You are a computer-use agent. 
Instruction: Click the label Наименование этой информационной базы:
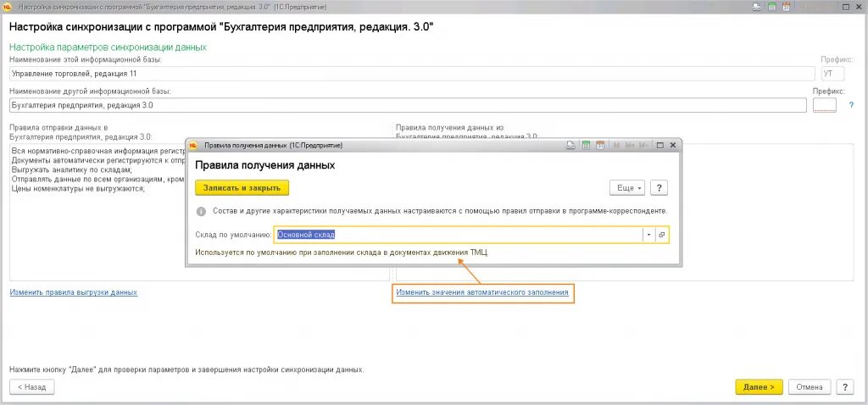pyautogui.click(x=86, y=59)
